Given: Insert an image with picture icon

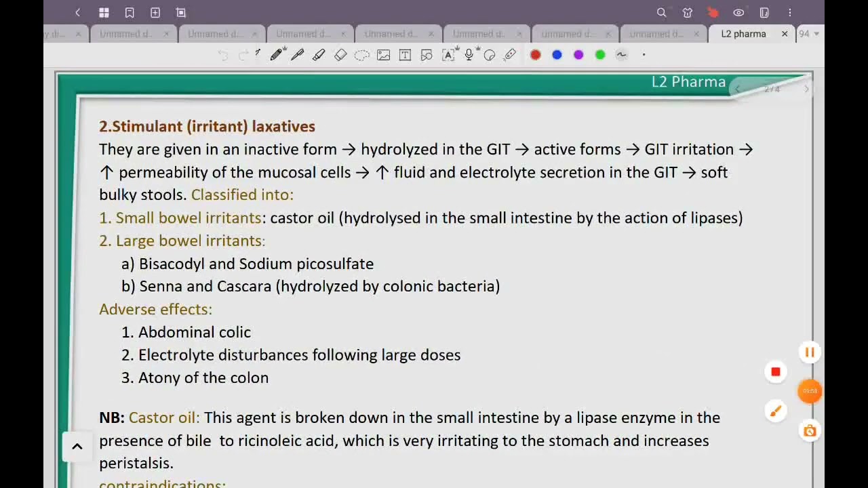Looking at the screenshot, I should click(x=383, y=55).
